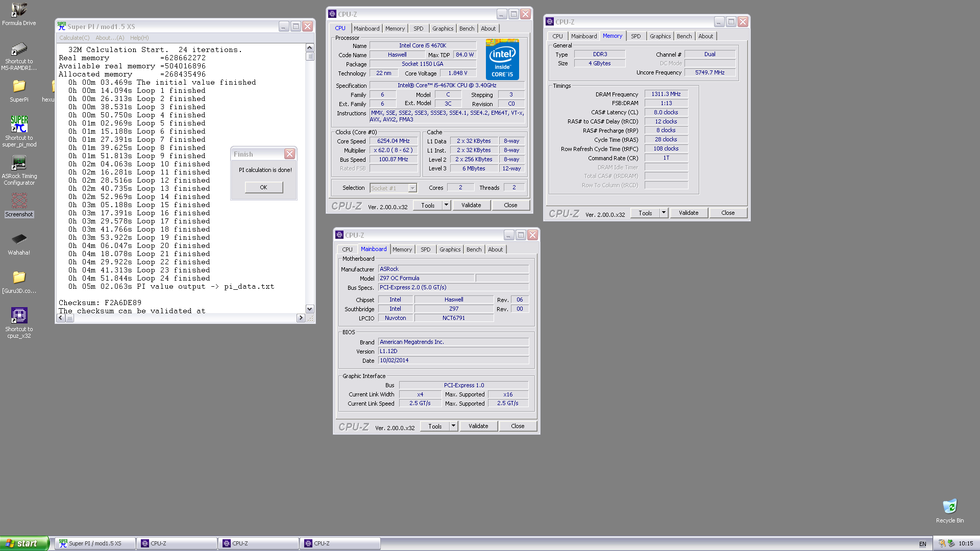Open Tools dropdown arrow in CPU window

(x=446, y=205)
